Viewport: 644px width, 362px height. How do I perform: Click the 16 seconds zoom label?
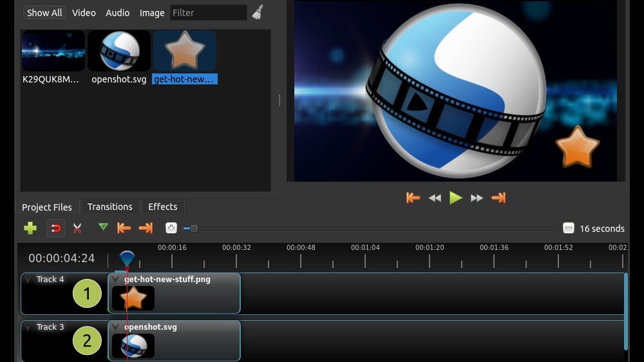click(601, 229)
